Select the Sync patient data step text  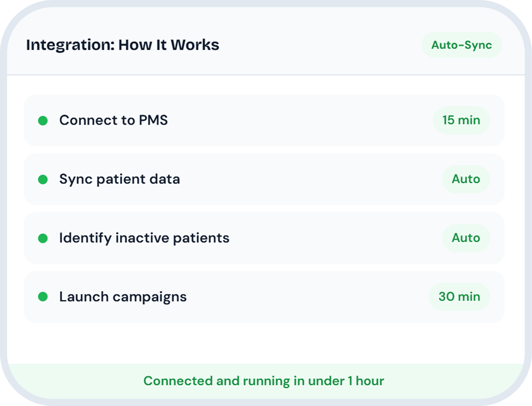click(120, 179)
